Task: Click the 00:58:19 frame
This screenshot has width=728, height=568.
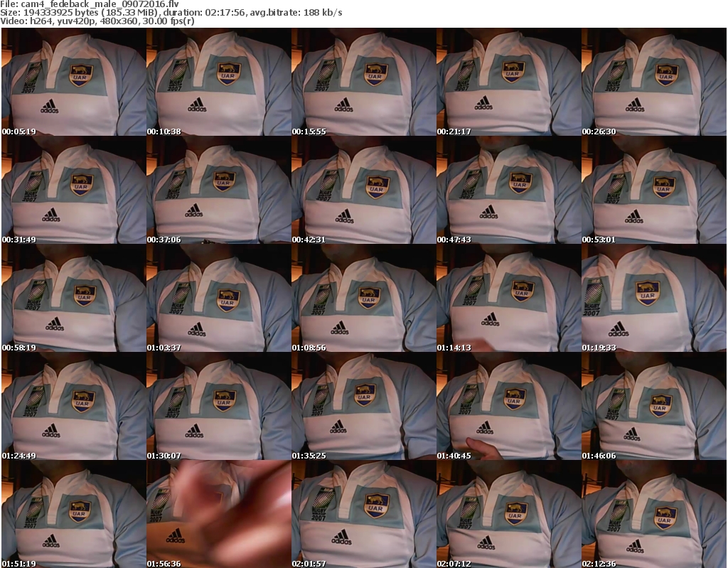Action: (74, 298)
